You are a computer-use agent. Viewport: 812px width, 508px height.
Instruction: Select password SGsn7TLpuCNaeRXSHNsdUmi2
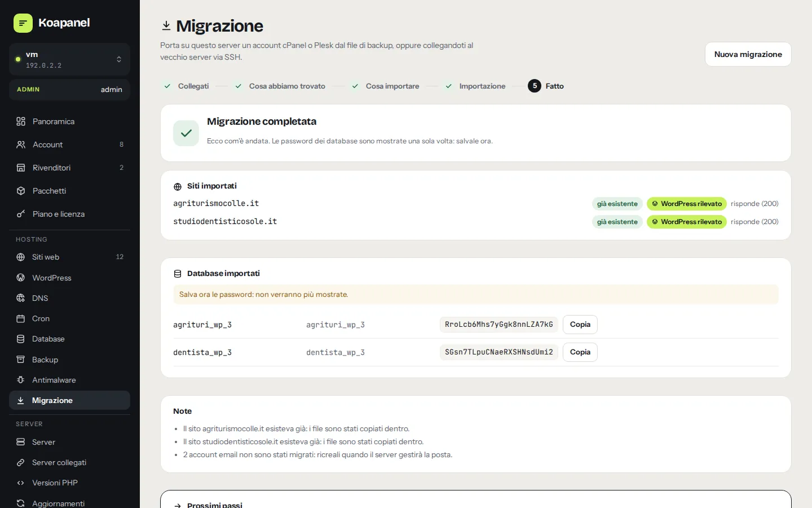[499, 352]
